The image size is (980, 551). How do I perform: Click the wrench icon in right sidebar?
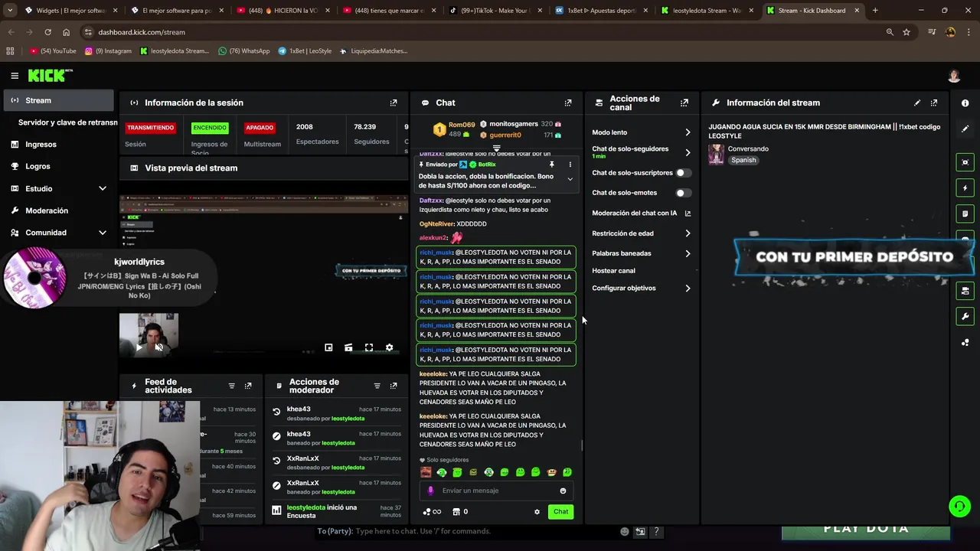coord(965,317)
